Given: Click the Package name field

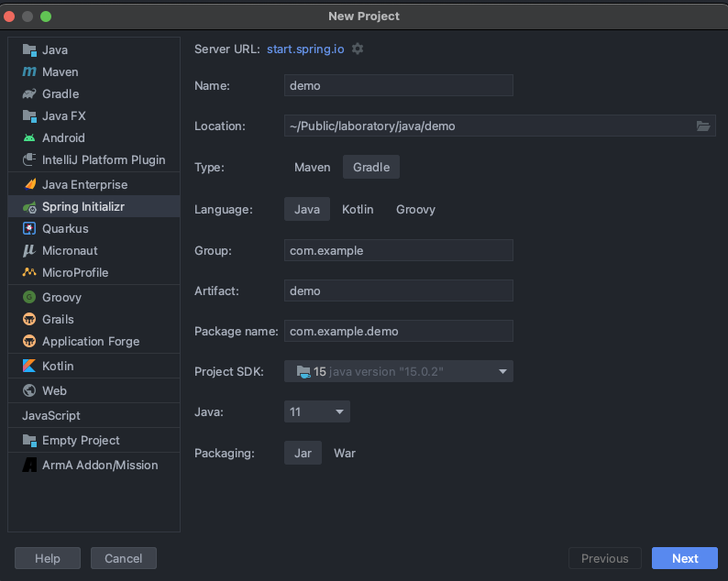Looking at the screenshot, I should pyautogui.click(x=398, y=332).
